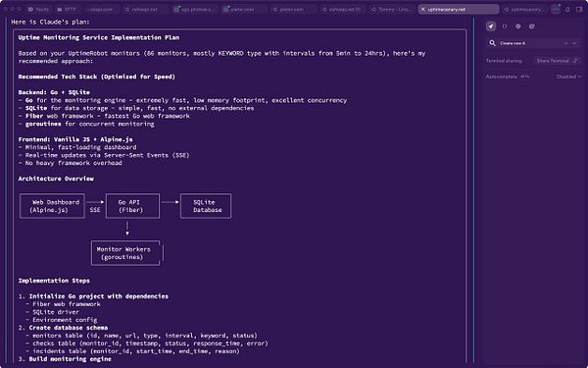Switch to the spc.photoai tab
588x368 pixels.
[x=195, y=10]
